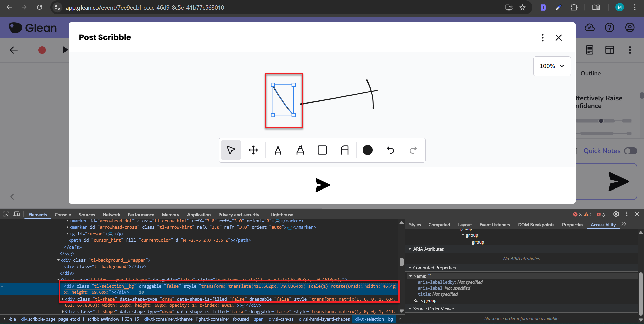
Task: Select the arrow pointer tool in scribble toolbar
Action: pyautogui.click(x=231, y=150)
